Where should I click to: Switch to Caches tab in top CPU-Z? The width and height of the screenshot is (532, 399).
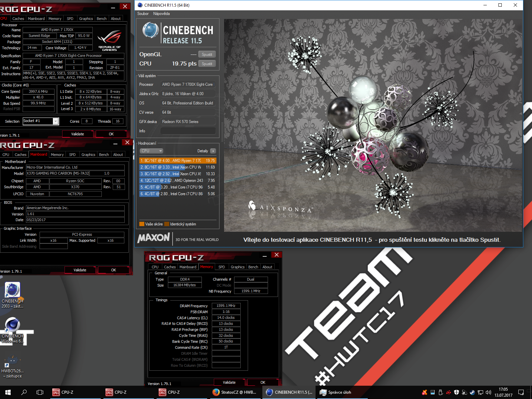[x=18, y=19]
